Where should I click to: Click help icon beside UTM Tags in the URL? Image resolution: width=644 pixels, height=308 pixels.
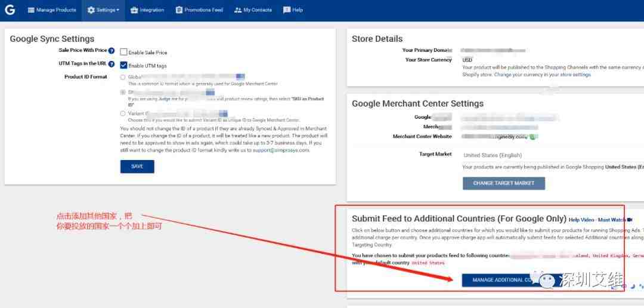coord(112,64)
